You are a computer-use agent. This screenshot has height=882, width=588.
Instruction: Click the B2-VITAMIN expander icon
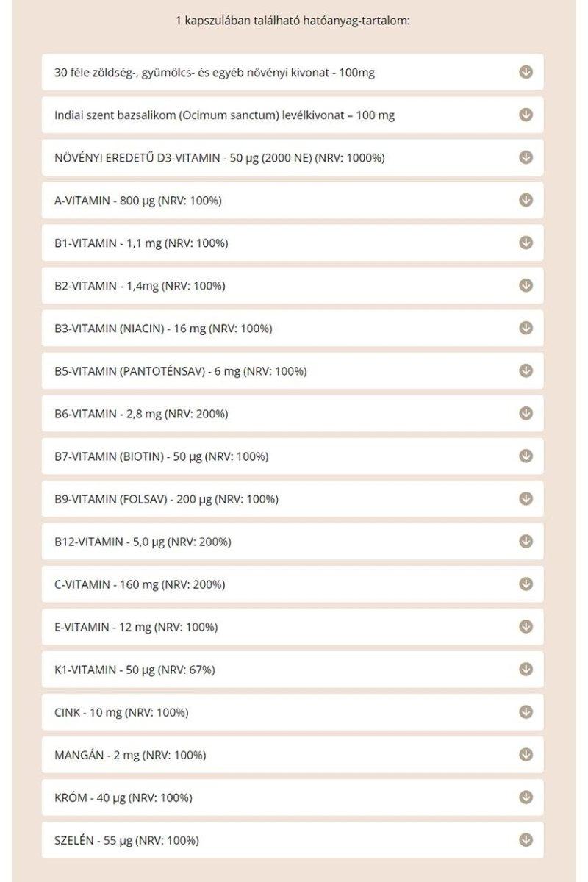[x=524, y=285]
